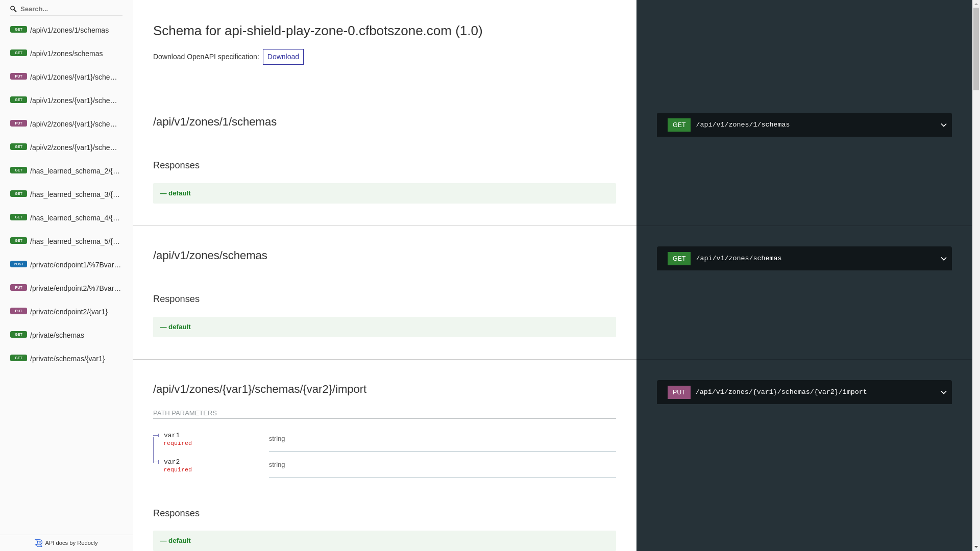
Task: Go to /has_learned_schema_2 endpoint
Action: click(x=66, y=171)
